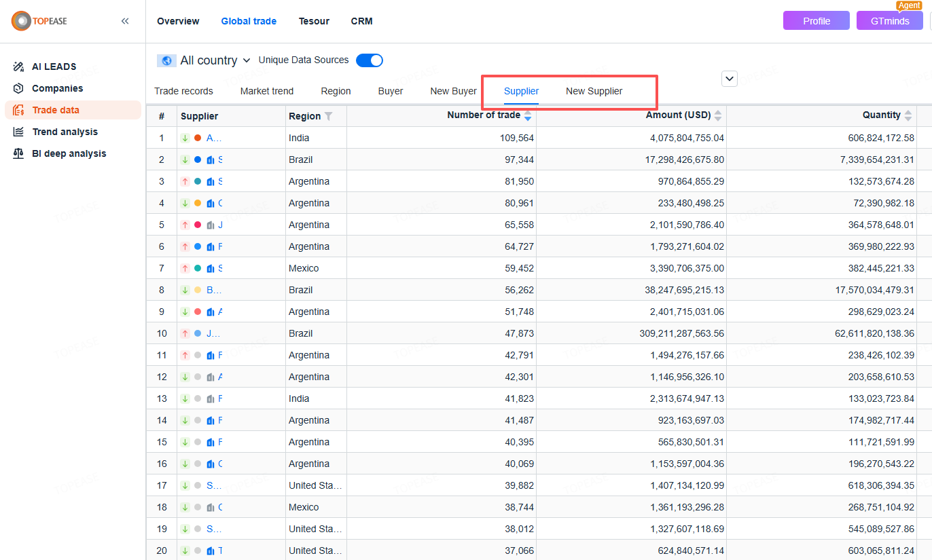Switch to the Region tab
Screen dimensions: 932x560
pyautogui.click(x=336, y=91)
